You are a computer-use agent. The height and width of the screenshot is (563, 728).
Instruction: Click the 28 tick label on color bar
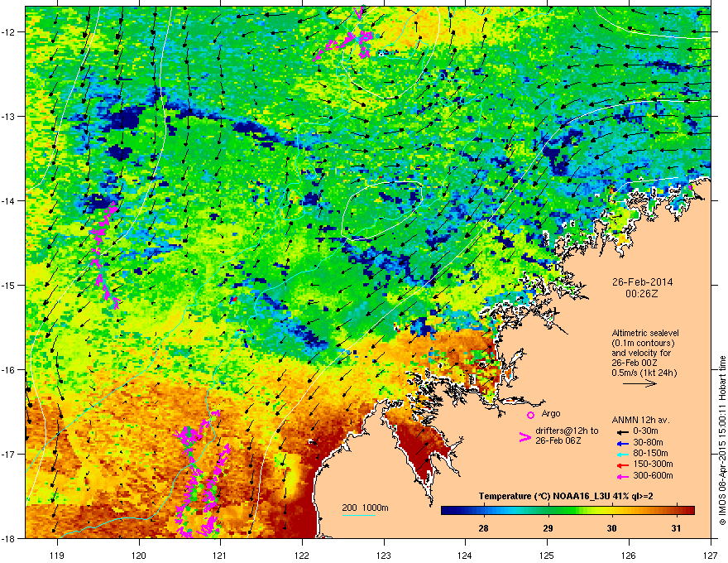pyautogui.click(x=483, y=528)
